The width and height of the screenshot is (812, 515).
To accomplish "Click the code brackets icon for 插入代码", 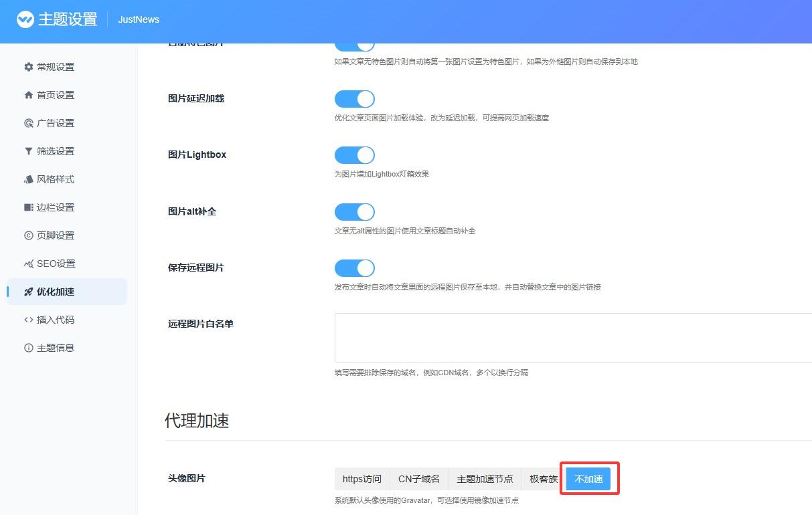I will (28, 320).
